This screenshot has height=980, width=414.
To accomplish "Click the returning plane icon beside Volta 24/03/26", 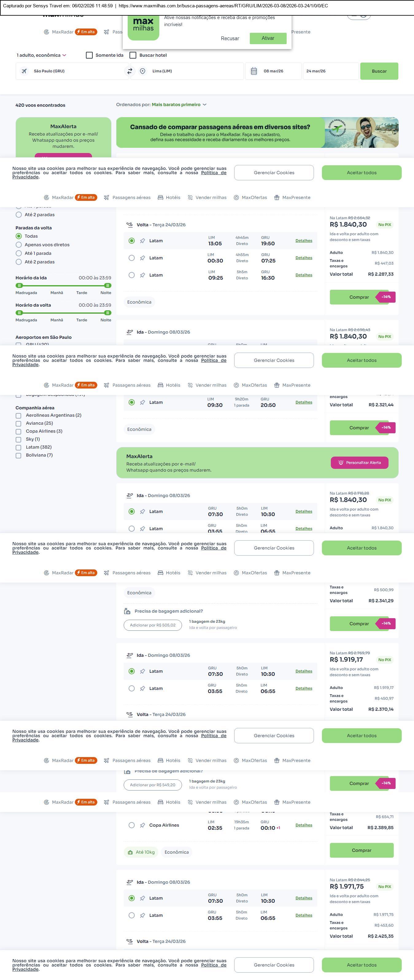I will [130, 225].
